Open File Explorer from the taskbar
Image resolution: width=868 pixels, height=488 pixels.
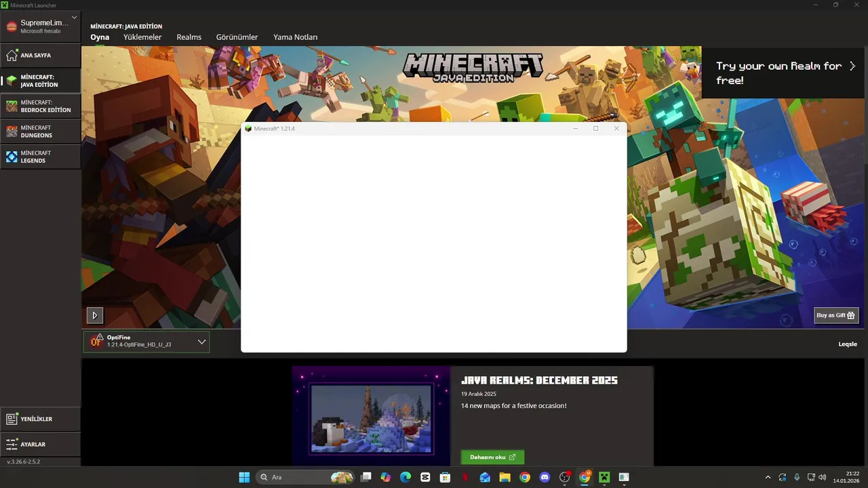(505, 477)
